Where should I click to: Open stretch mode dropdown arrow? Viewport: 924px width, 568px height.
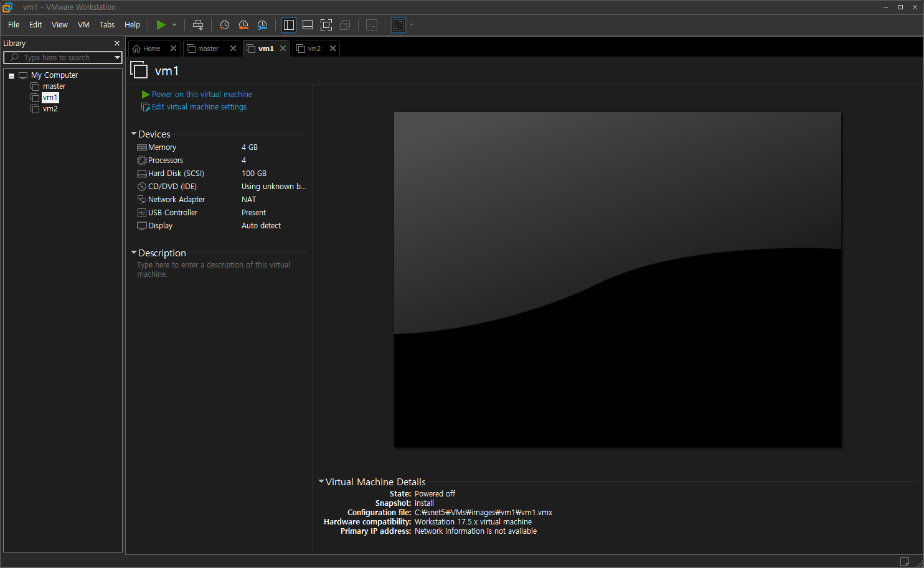tap(412, 25)
